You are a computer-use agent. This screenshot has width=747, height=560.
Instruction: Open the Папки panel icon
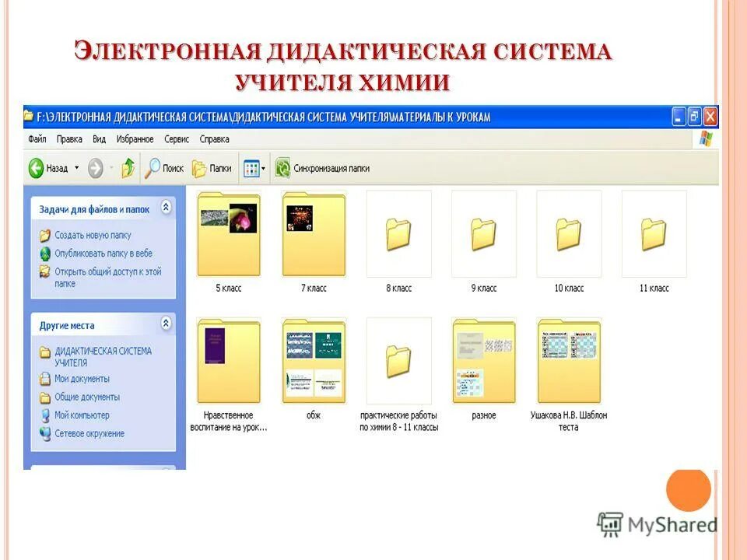pyautogui.click(x=200, y=167)
